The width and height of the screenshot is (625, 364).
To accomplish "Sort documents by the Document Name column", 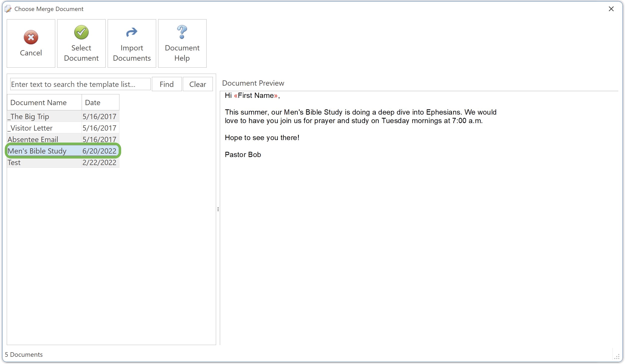I will (x=38, y=102).
